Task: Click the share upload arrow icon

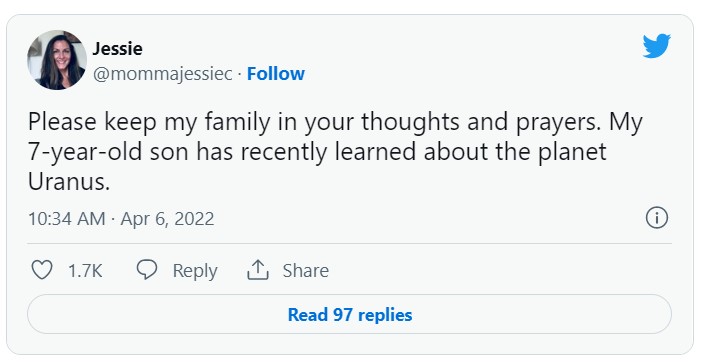Action: pyautogui.click(x=258, y=270)
